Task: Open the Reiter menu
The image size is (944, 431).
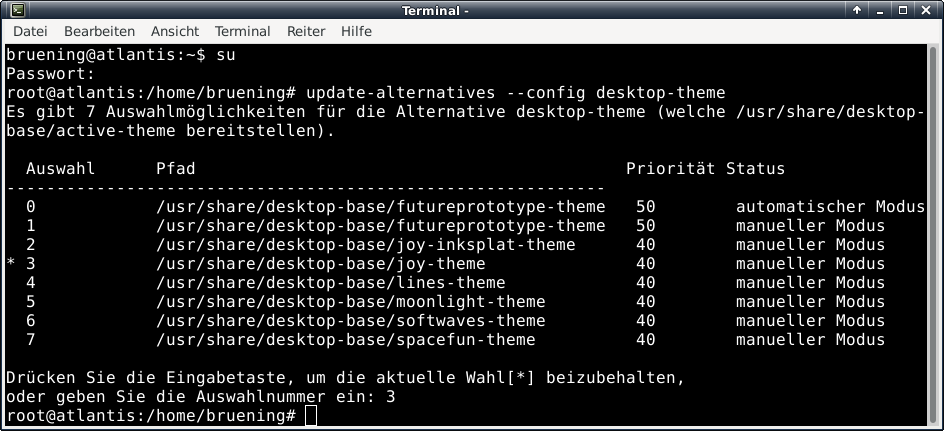Action: point(306,31)
